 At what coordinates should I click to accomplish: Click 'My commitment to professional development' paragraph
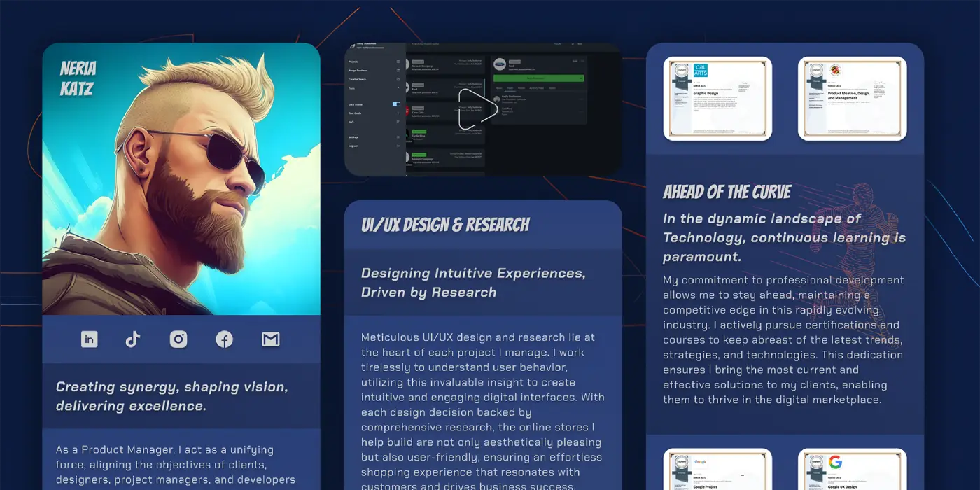[783, 340]
